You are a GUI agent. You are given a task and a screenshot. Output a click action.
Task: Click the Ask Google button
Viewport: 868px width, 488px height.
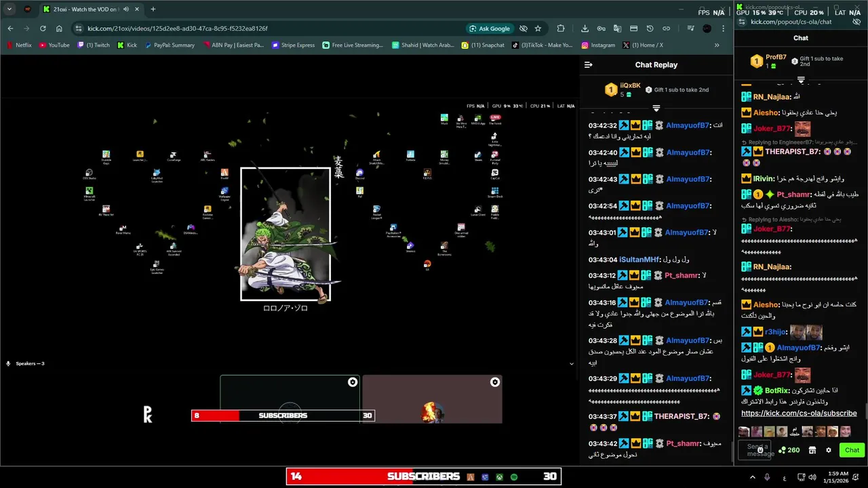coord(489,28)
